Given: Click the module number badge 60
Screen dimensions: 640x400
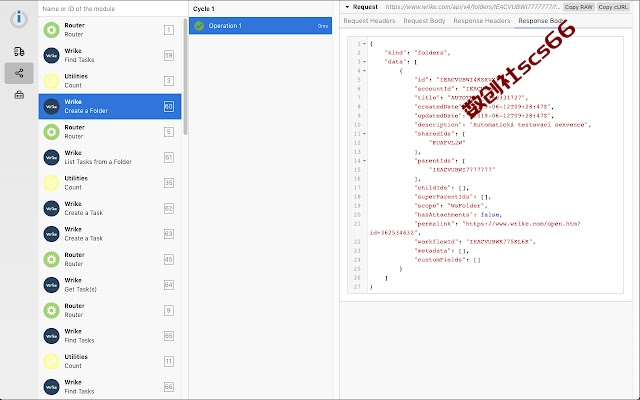Looking at the screenshot, I should [x=169, y=106].
